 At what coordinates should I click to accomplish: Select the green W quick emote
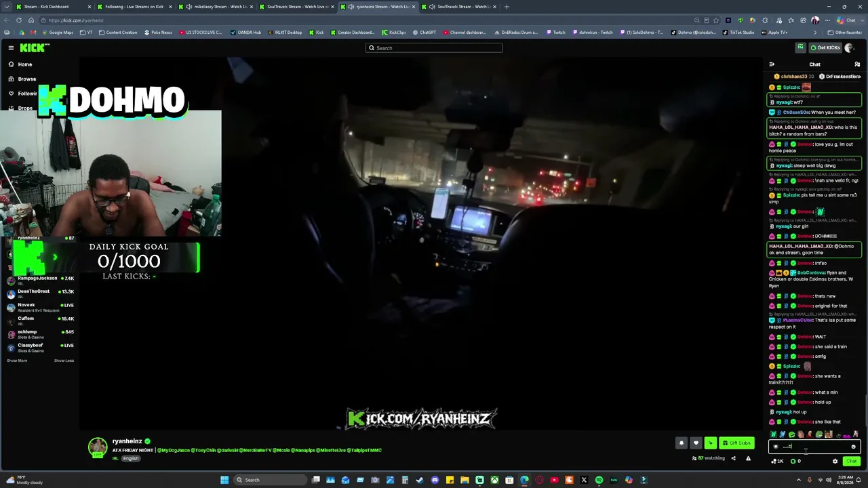(x=773, y=434)
